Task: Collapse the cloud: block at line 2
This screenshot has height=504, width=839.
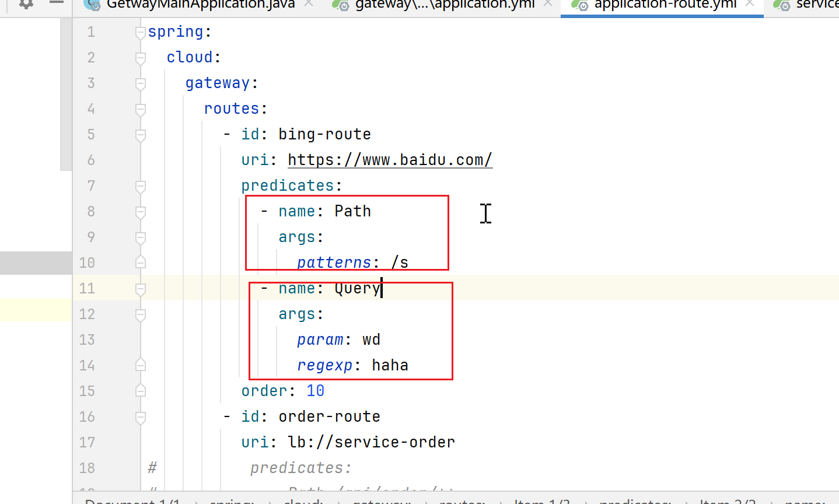Action: [141, 58]
